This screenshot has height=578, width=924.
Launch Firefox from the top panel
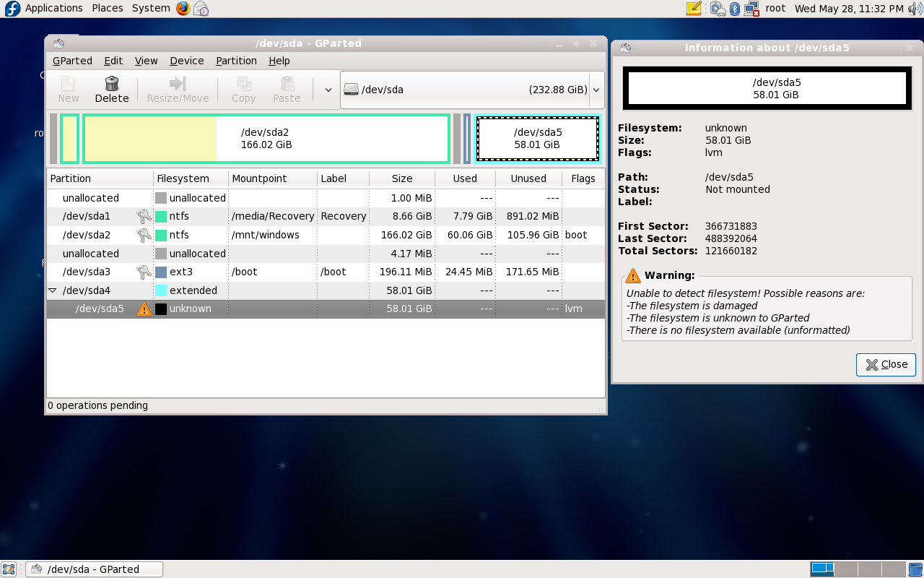[183, 9]
